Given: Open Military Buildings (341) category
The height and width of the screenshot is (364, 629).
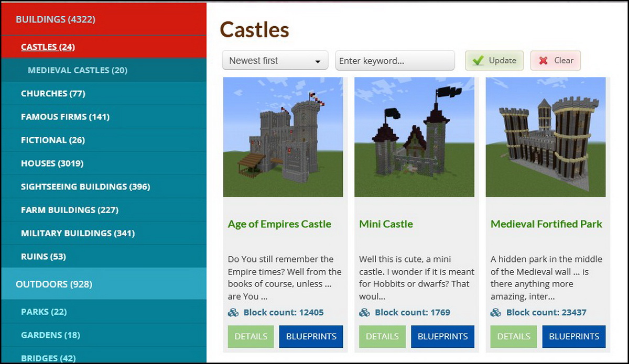Looking at the screenshot, I should (x=104, y=233).
